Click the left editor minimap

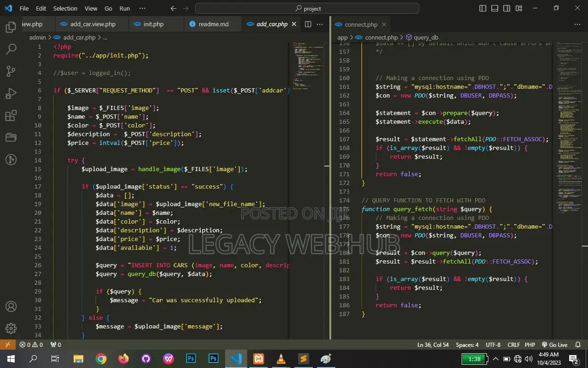point(309,190)
